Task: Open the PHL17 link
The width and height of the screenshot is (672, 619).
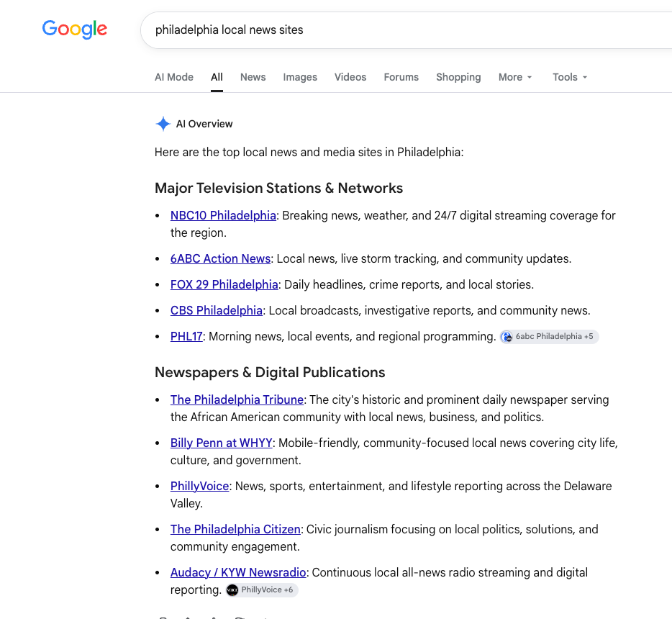Action: 186,336
